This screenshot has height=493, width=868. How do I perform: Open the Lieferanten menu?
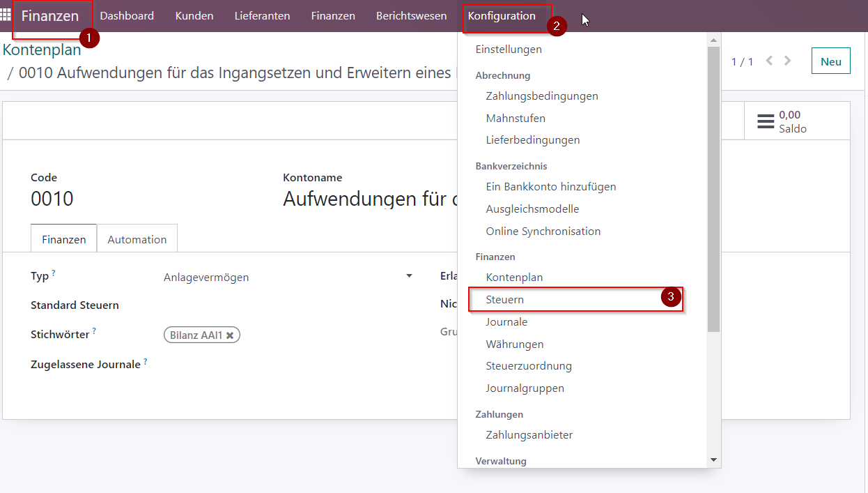(262, 15)
